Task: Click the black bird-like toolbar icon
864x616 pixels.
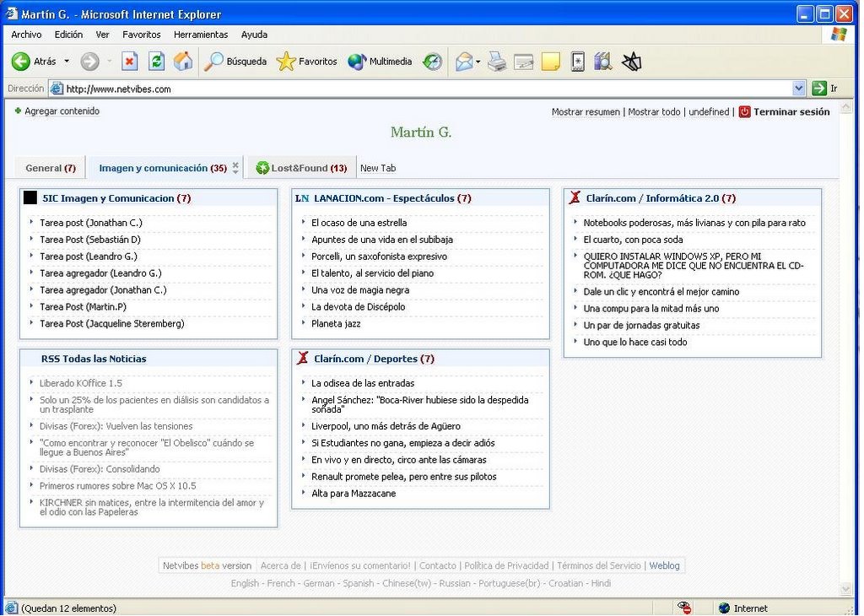Action: [631, 62]
